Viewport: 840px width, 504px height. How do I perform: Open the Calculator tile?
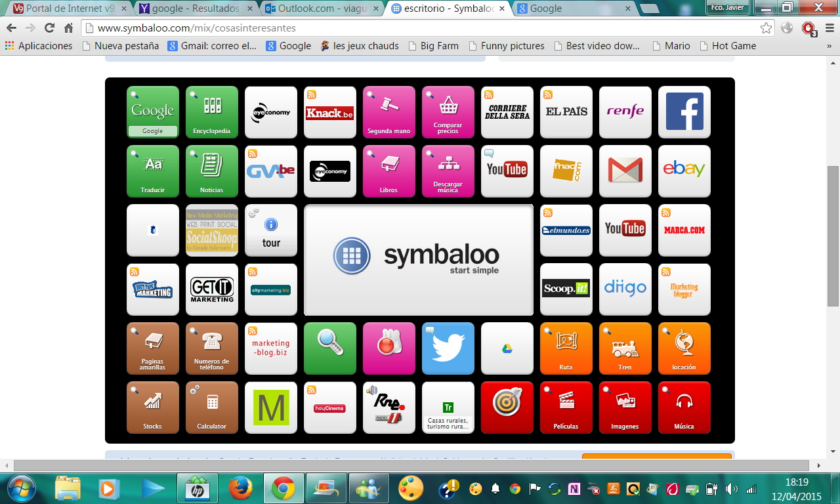[x=211, y=408]
